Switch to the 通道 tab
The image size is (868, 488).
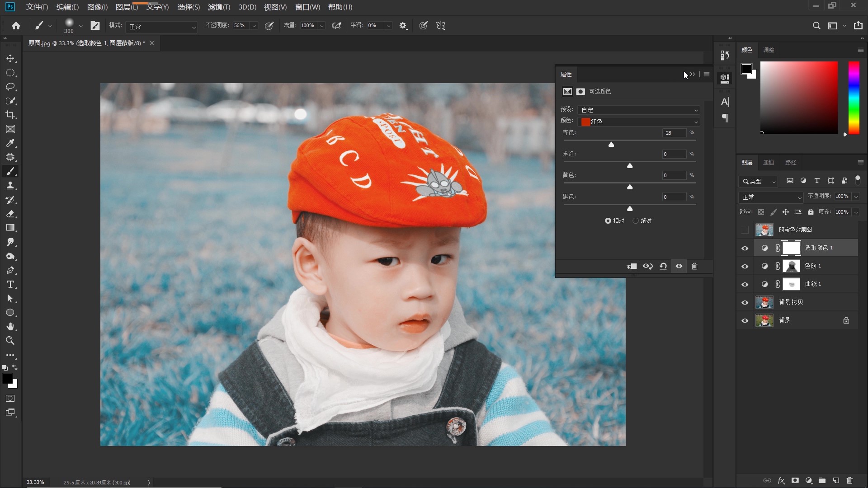point(769,163)
